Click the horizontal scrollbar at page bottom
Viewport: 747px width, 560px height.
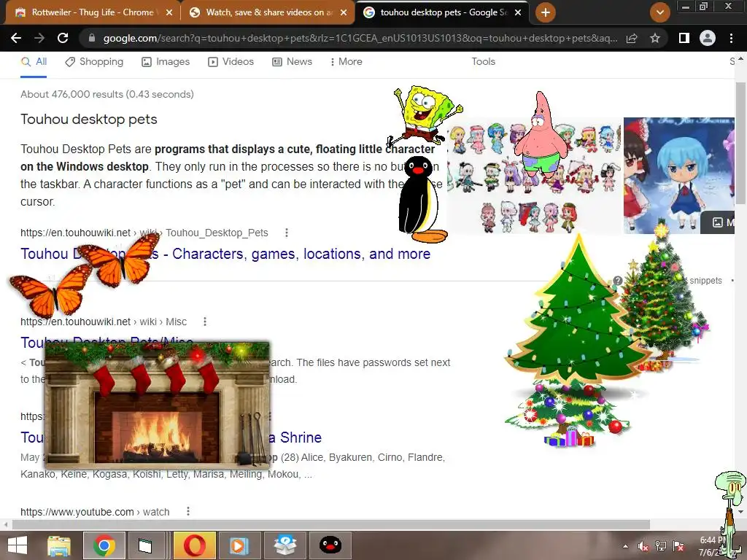(331, 524)
